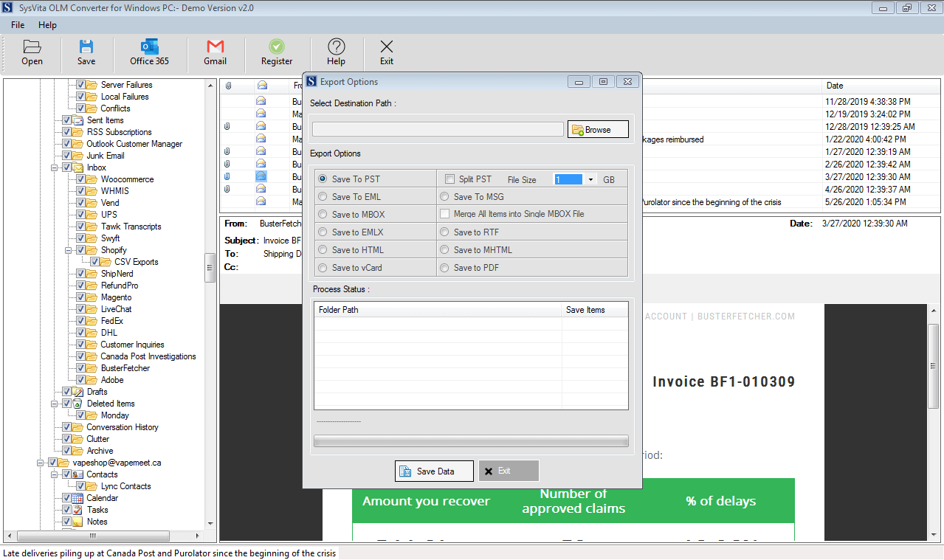Viewport: 944px width, 560px height.
Task: Open the File menu
Action: [x=17, y=24]
